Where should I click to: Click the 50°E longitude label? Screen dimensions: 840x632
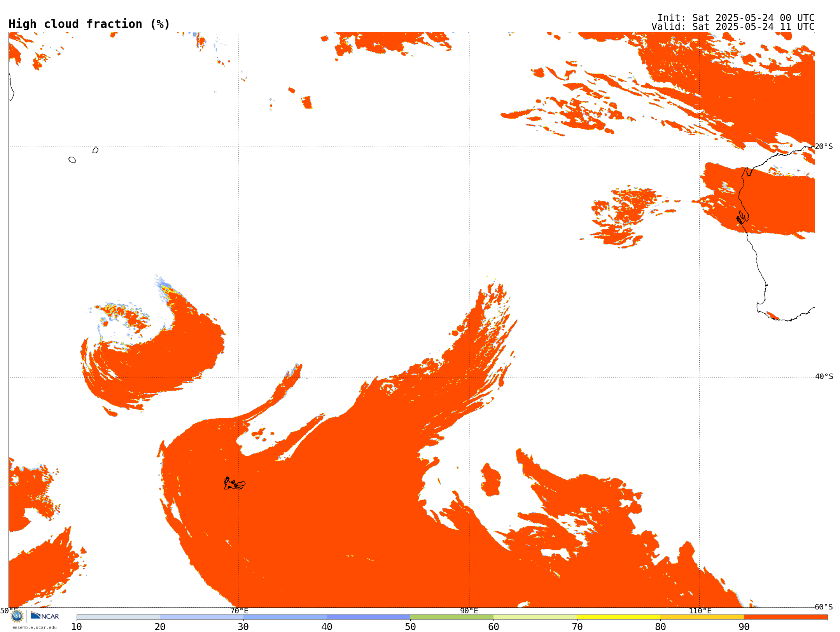(9, 611)
